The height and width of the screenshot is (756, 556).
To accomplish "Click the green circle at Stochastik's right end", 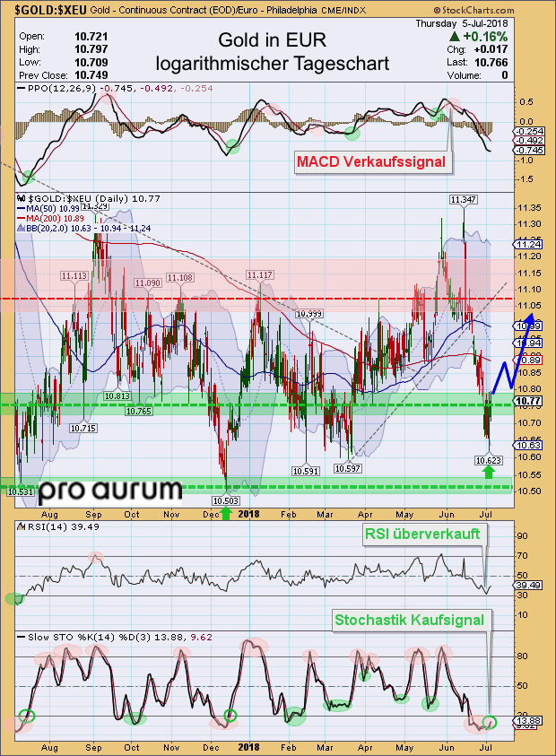I will pos(490,721).
